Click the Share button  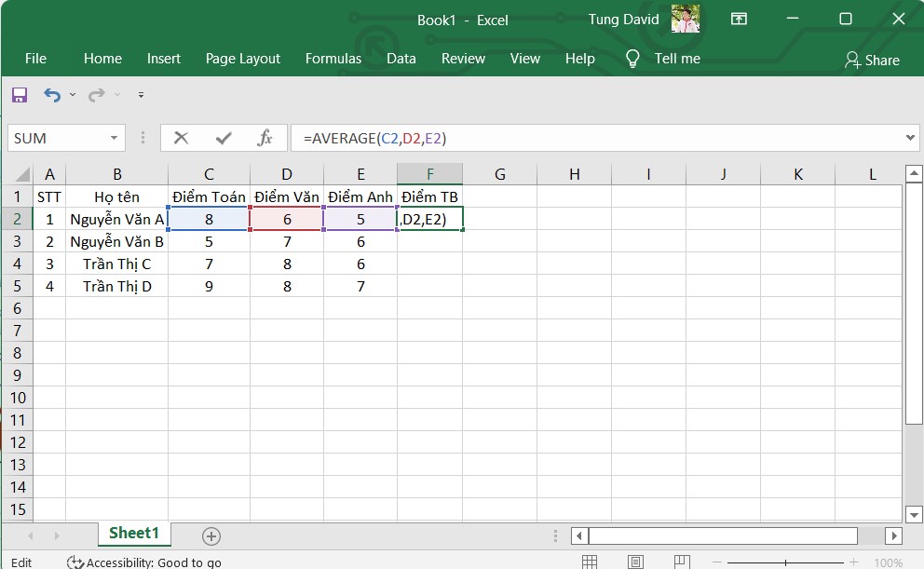click(x=872, y=61)
